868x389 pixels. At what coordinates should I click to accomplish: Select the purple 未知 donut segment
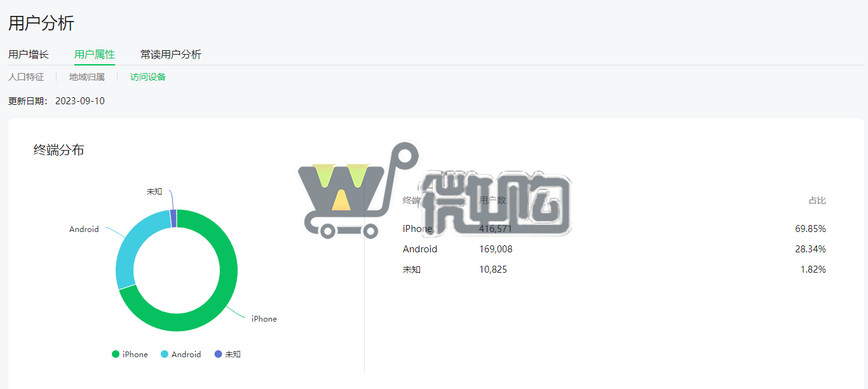[173, 218]
